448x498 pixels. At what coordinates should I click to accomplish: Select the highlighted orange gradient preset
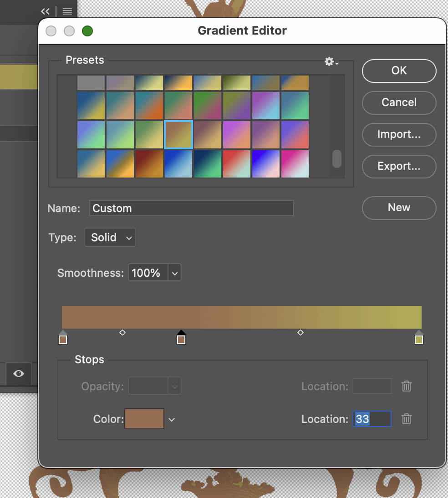[178, 134]
